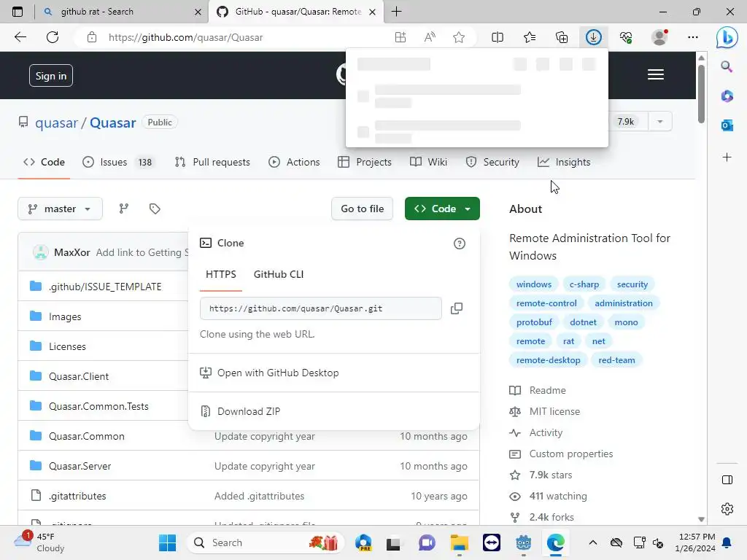View site information lock icon
The width and height of the screenshot is (747, 560).
pyautogui.click(x=92, y=37)
